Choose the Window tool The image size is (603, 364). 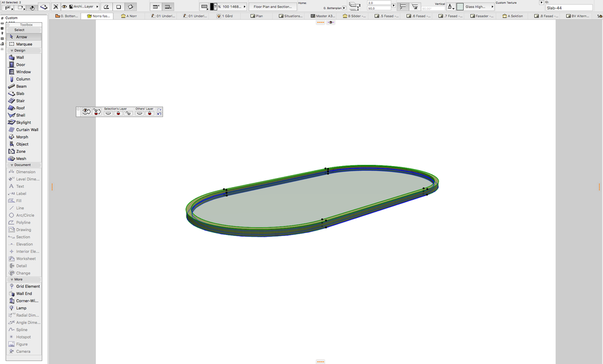24,72
